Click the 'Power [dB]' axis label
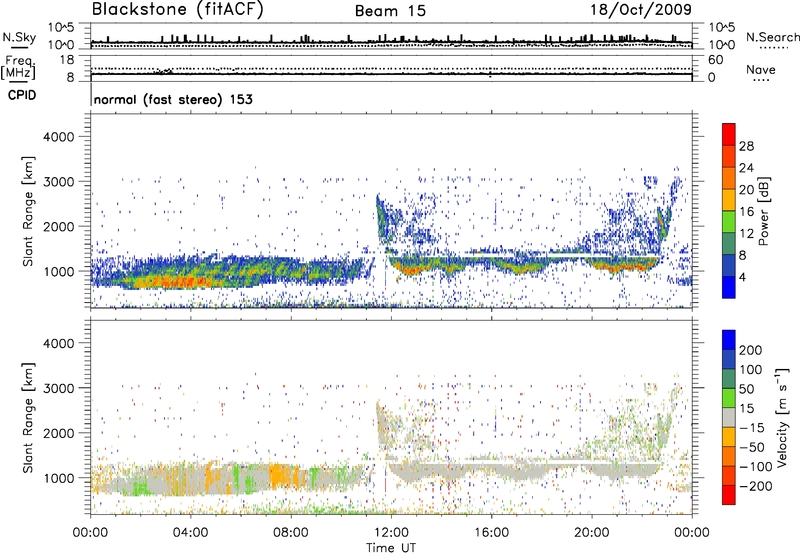Screen dimensions: 800x554 (x=763, y=211)
